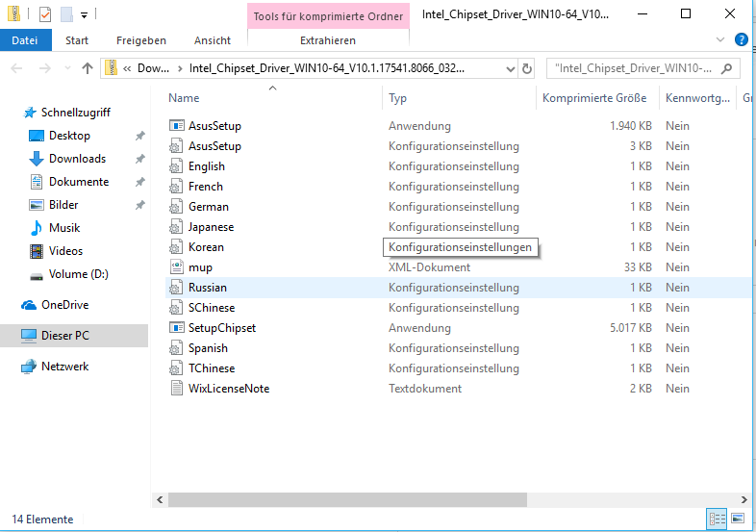Screen dimensions: 756x532
Task: Sort by the Typ column header
Action: click(x=459, y=98)
